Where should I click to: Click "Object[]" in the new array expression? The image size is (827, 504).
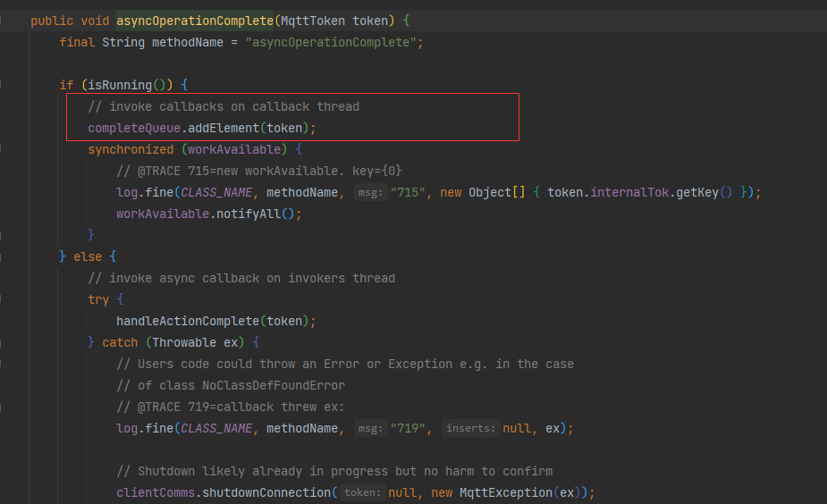pos(497,192)
